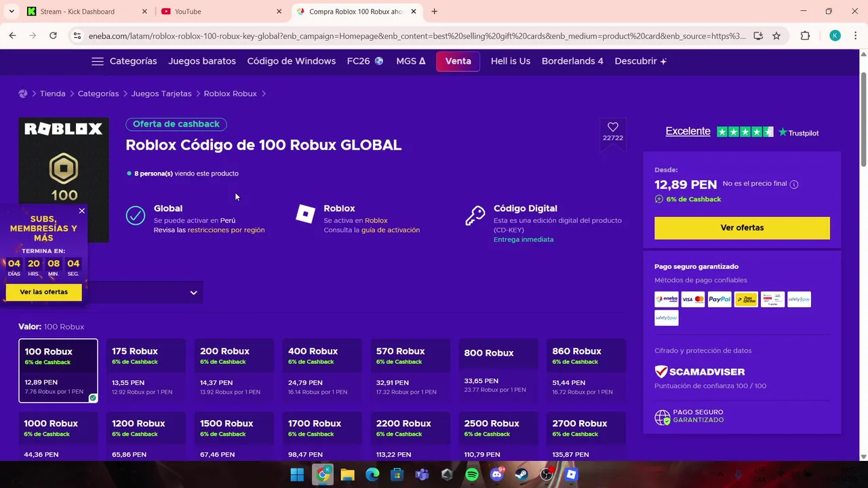
Task: Click the key icon for Código Digital
Action: coord(475,216)
